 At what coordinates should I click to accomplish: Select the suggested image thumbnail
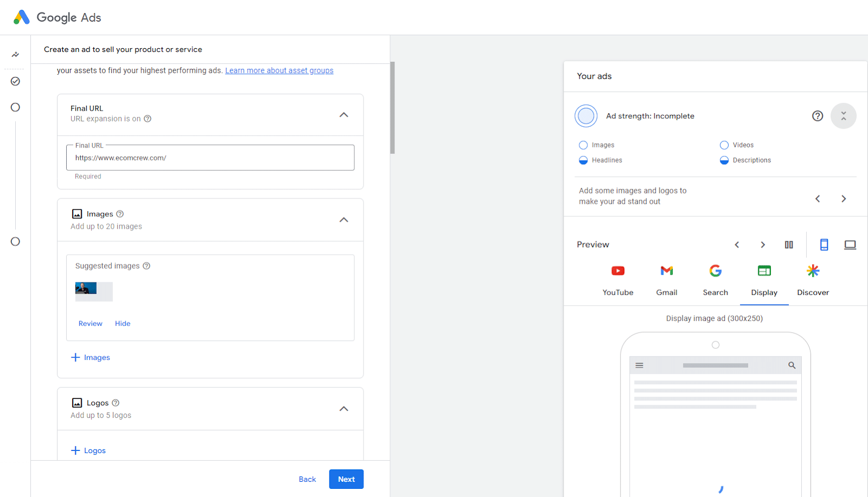point(94,292)
